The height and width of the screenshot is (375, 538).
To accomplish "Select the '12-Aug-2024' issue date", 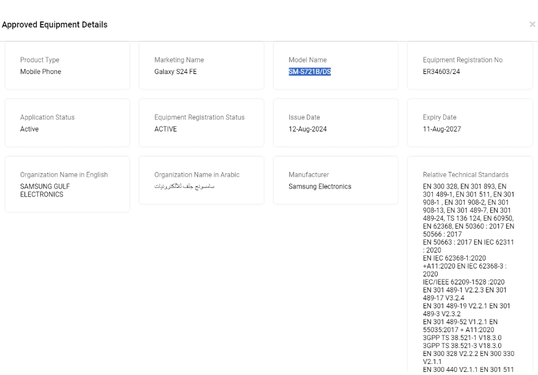I will 307,129.
